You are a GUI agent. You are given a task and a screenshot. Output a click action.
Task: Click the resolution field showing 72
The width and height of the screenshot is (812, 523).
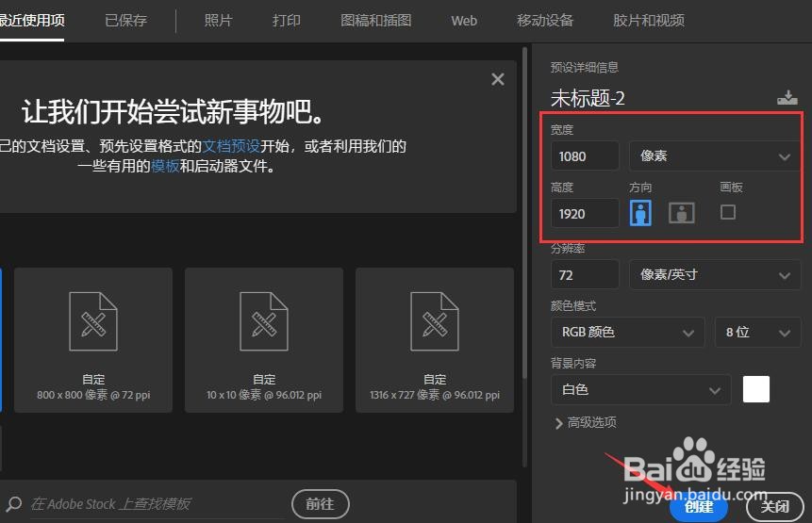[x=585, y=274]
